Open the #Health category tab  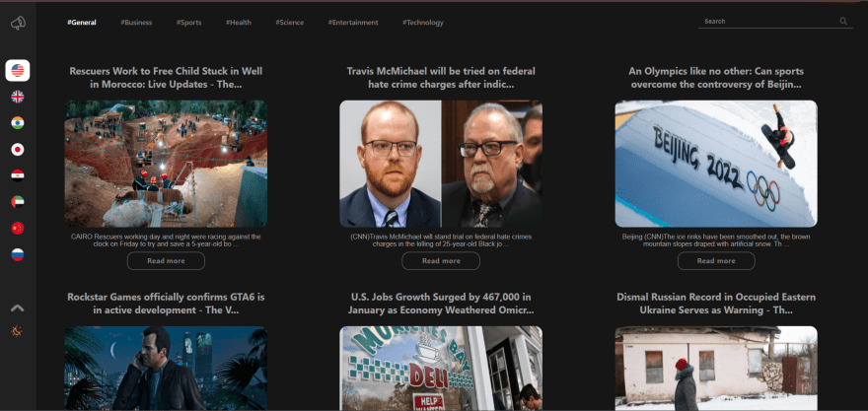click(238, 23)
